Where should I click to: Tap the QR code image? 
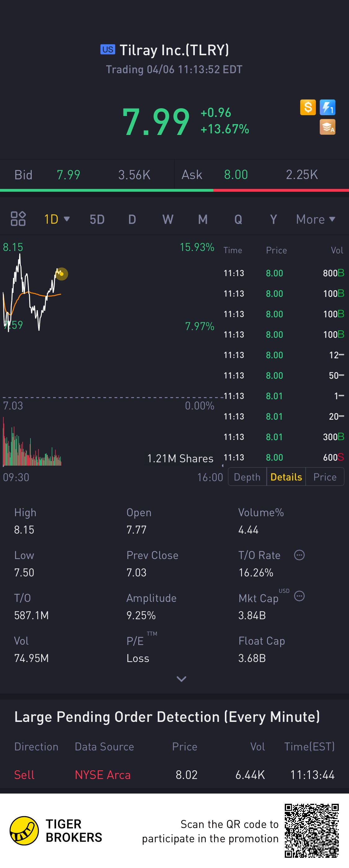point(311,830)
